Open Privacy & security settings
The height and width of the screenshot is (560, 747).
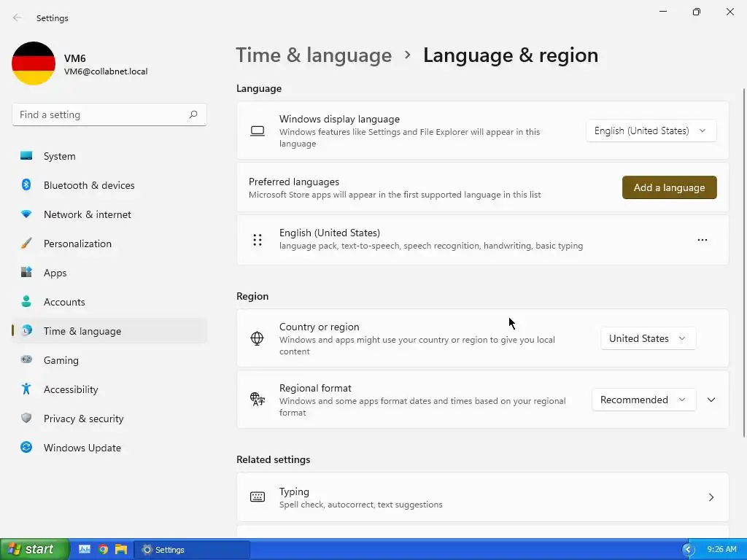point(109,419)
